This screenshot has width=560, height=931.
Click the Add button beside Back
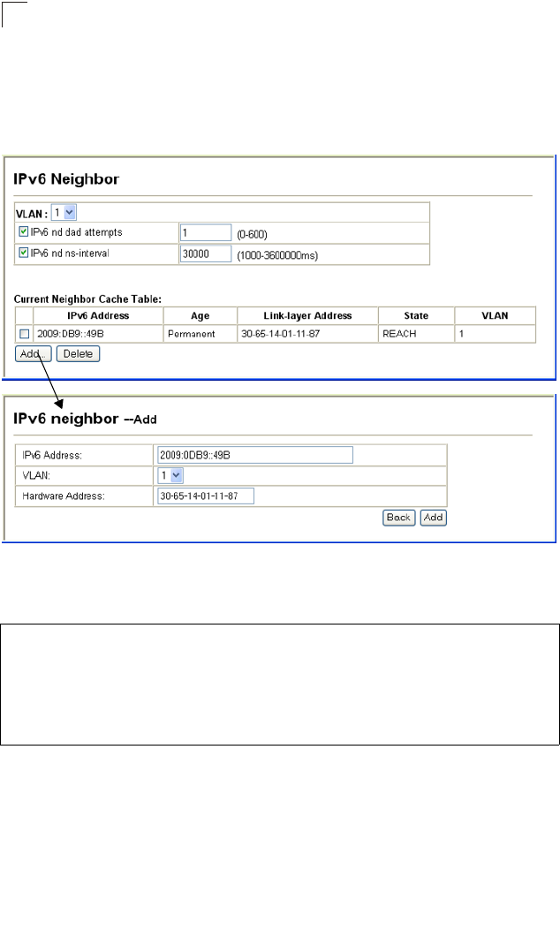434,518
